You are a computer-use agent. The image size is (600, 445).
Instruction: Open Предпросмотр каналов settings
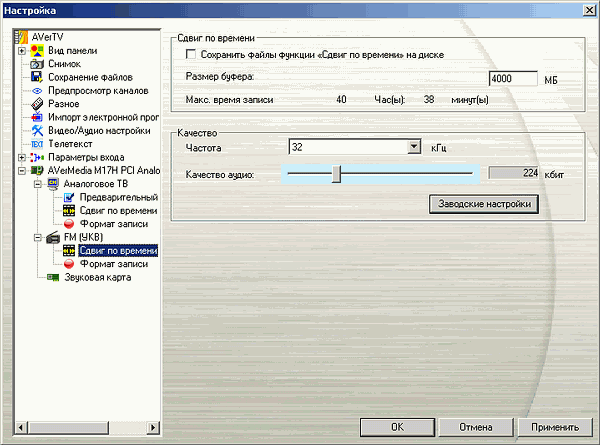[x=98, y=91]
